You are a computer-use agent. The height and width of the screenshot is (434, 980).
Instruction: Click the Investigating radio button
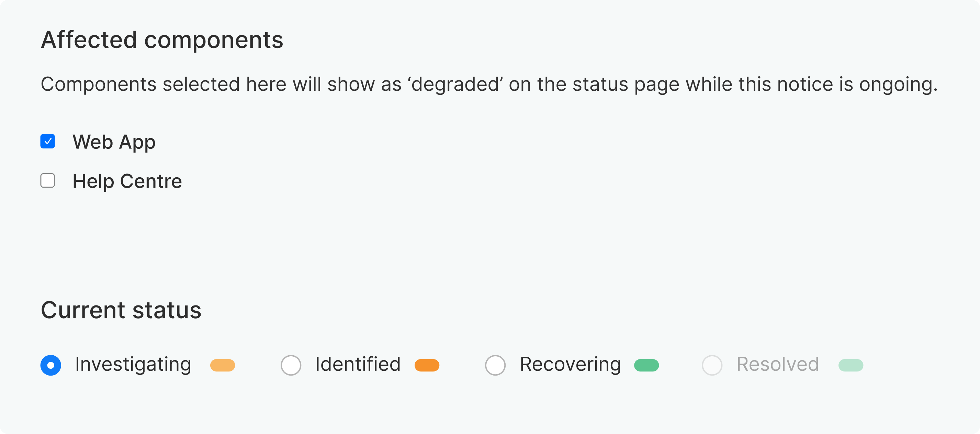pyautogui.click(x=50, y=365)
